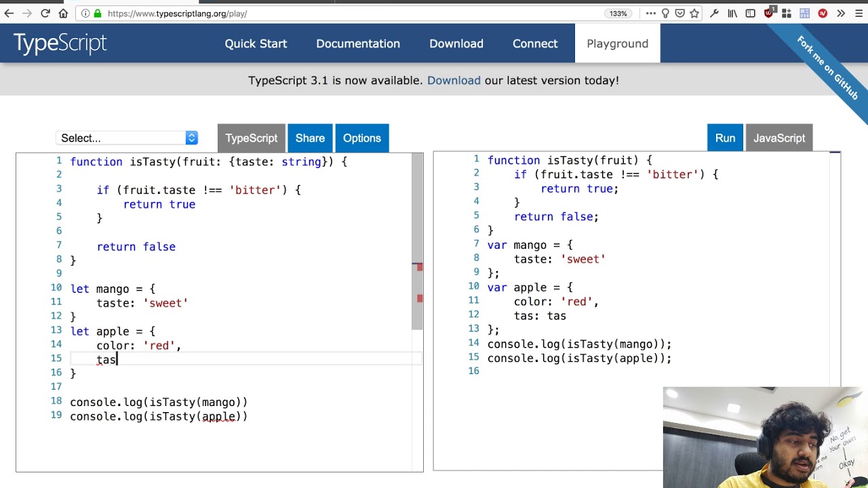Save page to Pocket icon
This screenshot has width=868, height=488.
[679, 14]
